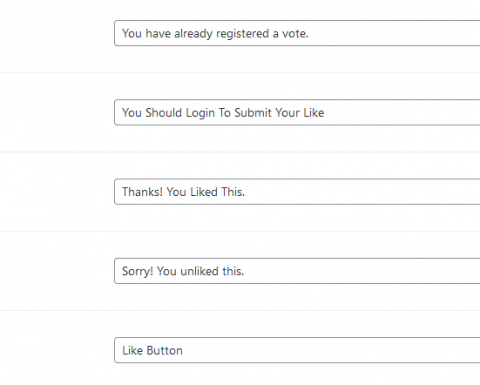Click the word "Thanks!" in the third field
Image resolution: width=480 pixels, height=385 pixels.
tap(142, 192)
